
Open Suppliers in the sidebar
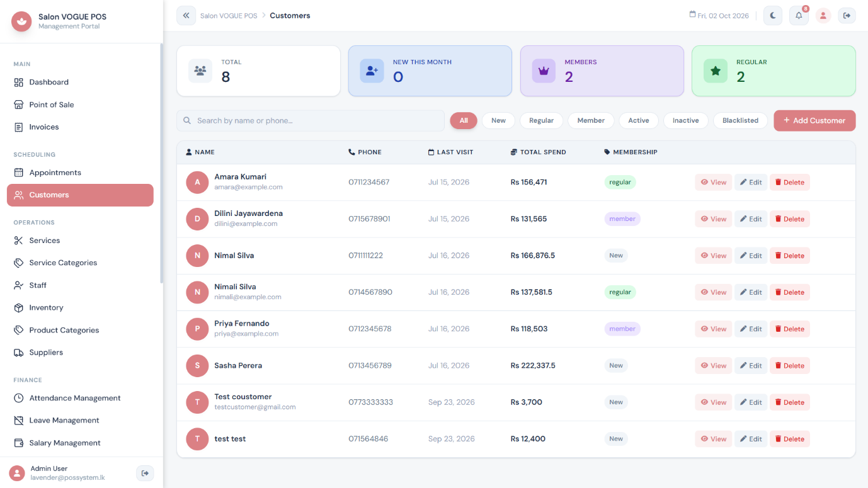pyautogui.click(x=80, y=353)
